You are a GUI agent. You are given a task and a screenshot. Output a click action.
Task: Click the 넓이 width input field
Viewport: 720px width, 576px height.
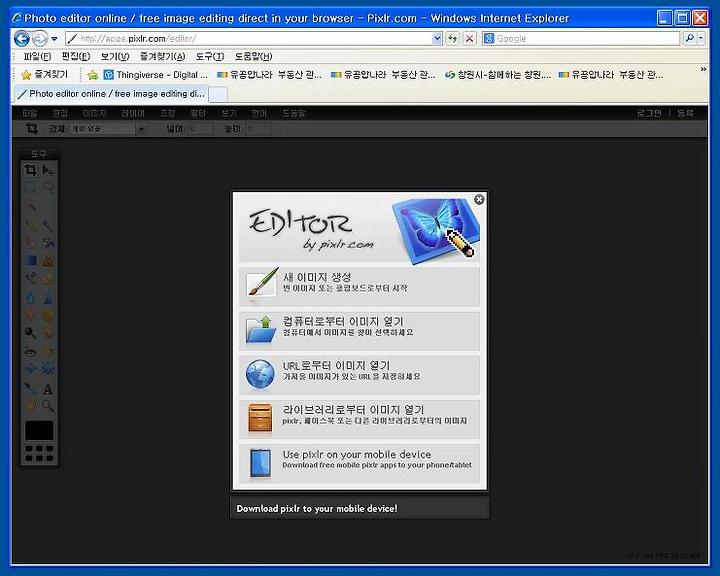pos(200,129)
